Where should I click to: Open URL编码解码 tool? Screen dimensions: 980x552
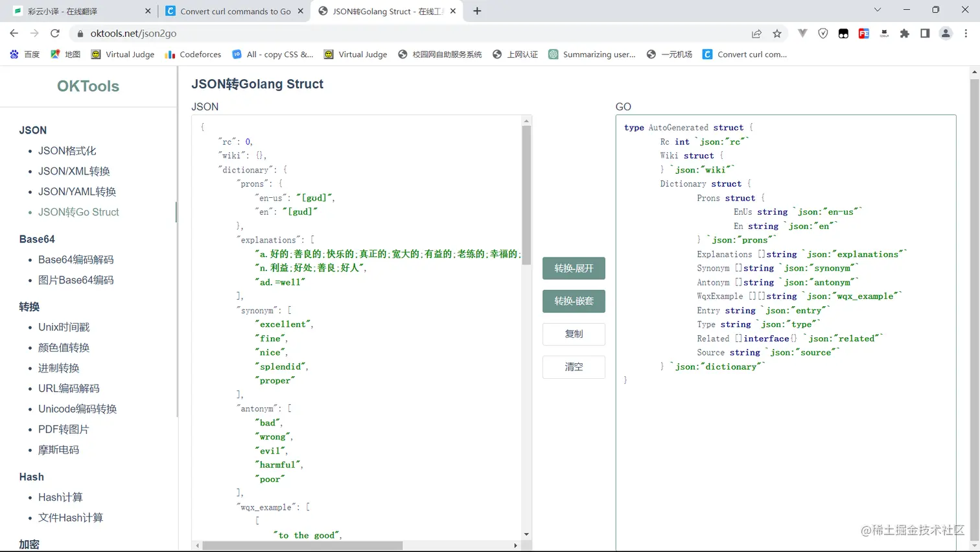69,389
